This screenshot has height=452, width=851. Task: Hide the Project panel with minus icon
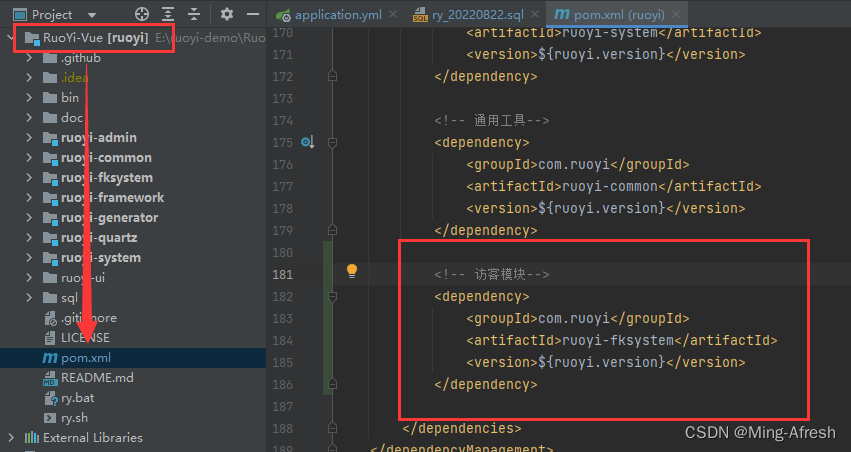(252, 15)
